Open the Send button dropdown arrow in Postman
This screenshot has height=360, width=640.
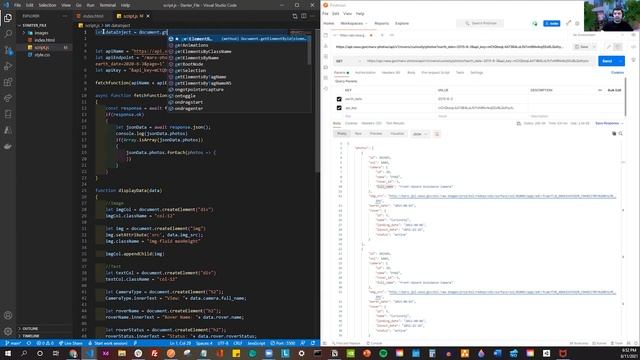click(x=621, y=61)
